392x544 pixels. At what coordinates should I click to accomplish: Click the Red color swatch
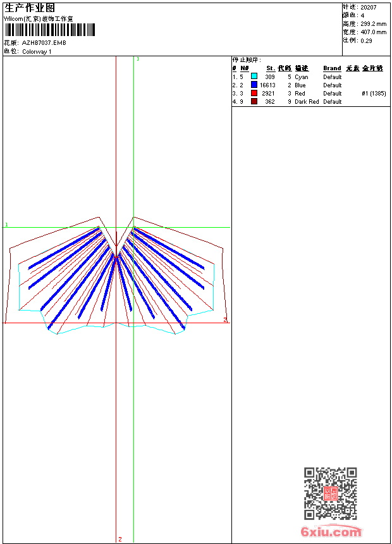click(254, 93)
